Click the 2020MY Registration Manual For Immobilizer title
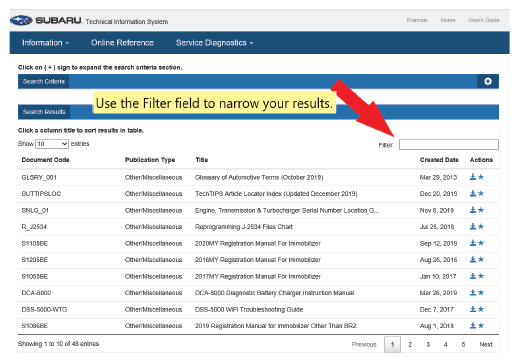 (258, 243)
